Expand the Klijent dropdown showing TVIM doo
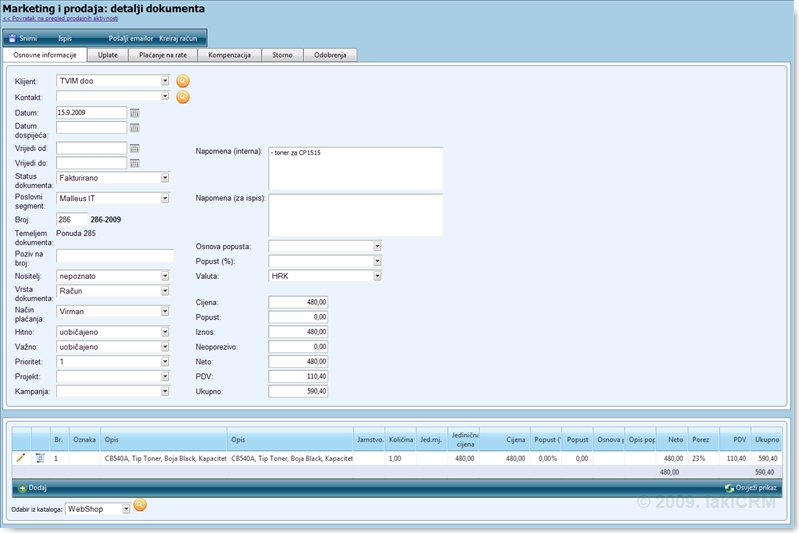Viewport: 799px width, 533px height. click(x=165, y=81)
